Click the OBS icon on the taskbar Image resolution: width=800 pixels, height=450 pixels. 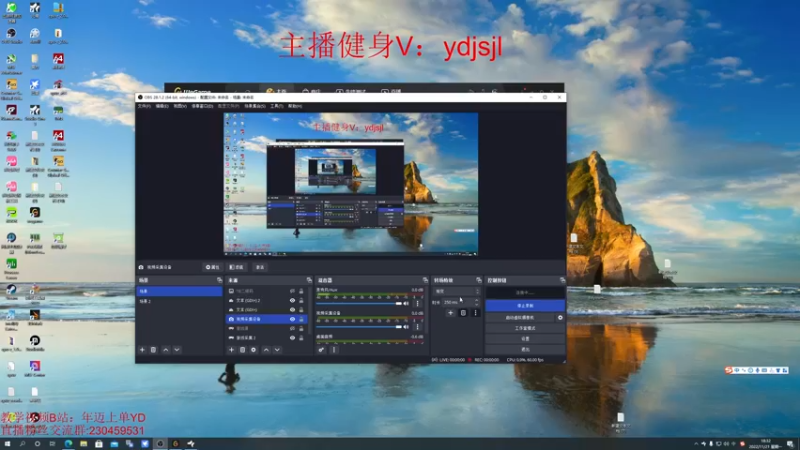click(x=160, y=444)
